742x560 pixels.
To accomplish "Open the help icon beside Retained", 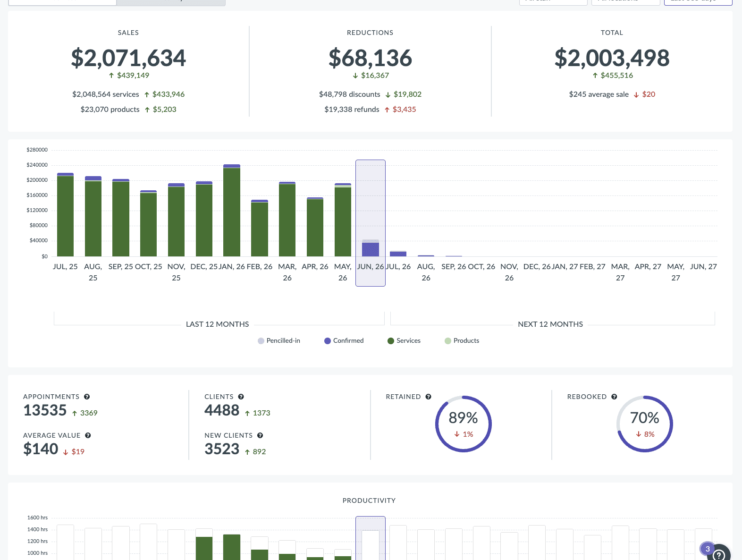I will 428,397.
